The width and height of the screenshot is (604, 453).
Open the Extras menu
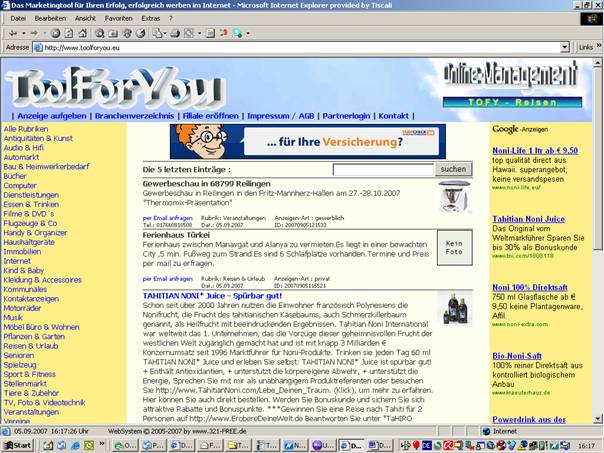[x=150, y=18]
